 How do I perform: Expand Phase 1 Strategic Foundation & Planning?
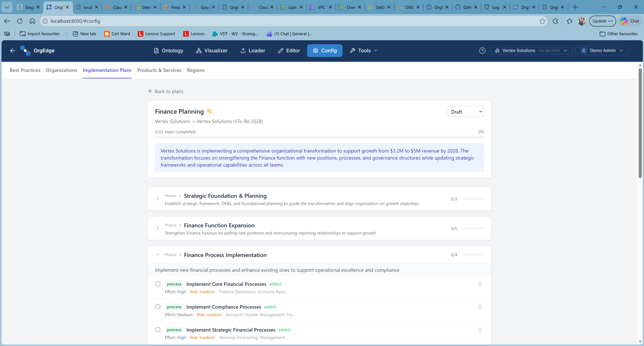pyautogui.click(x=157, y=199)
